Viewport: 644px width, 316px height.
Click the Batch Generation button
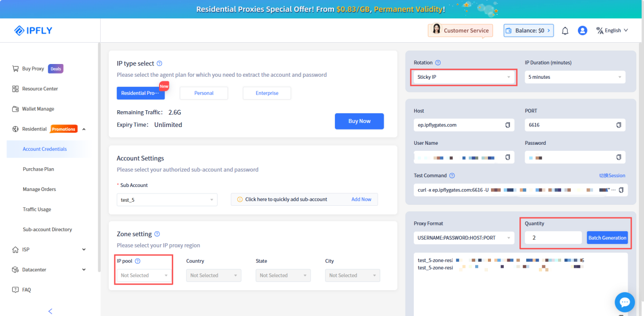click(607, 238)
